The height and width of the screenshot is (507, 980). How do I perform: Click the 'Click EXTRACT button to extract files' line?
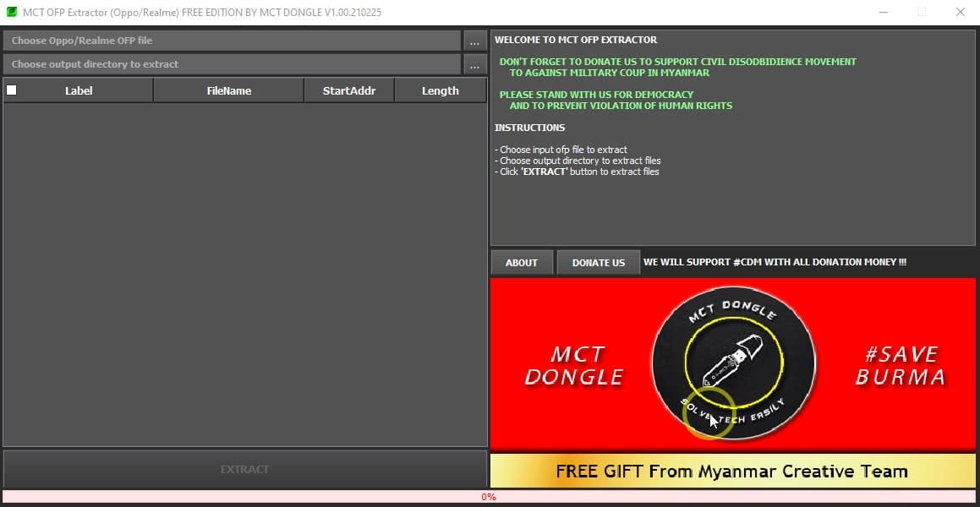(x=577, y=172)
